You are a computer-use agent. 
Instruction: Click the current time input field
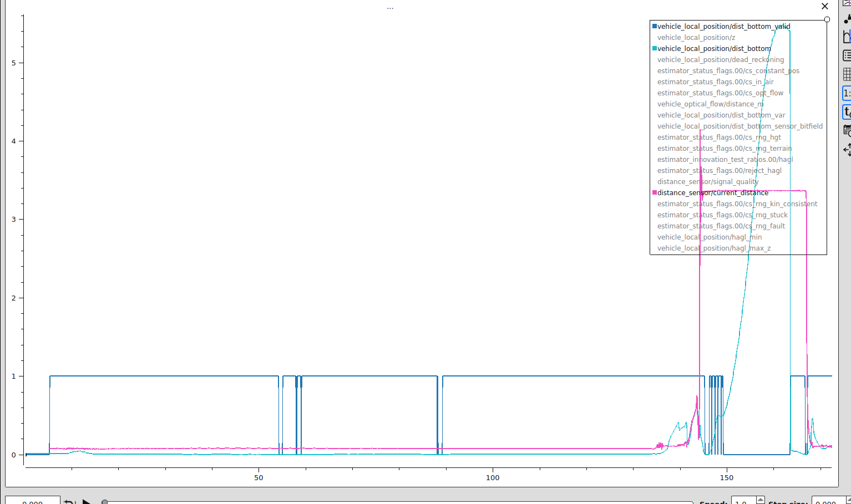click(x=33, y=501)
